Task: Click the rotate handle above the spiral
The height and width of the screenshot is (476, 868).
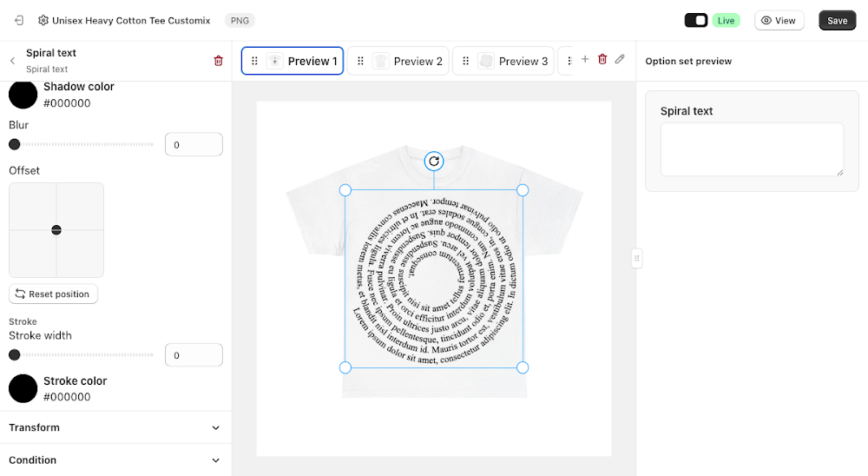Action: pos(434,162)
